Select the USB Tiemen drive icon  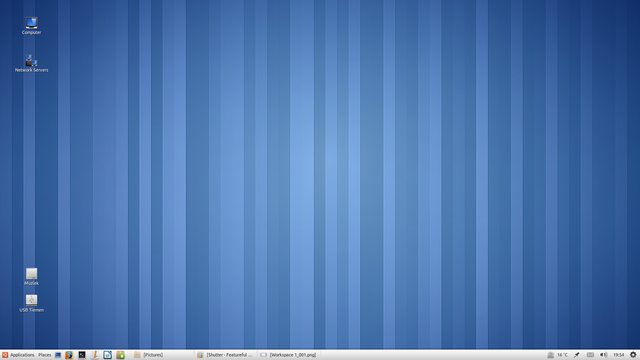(x=31, y=303)
